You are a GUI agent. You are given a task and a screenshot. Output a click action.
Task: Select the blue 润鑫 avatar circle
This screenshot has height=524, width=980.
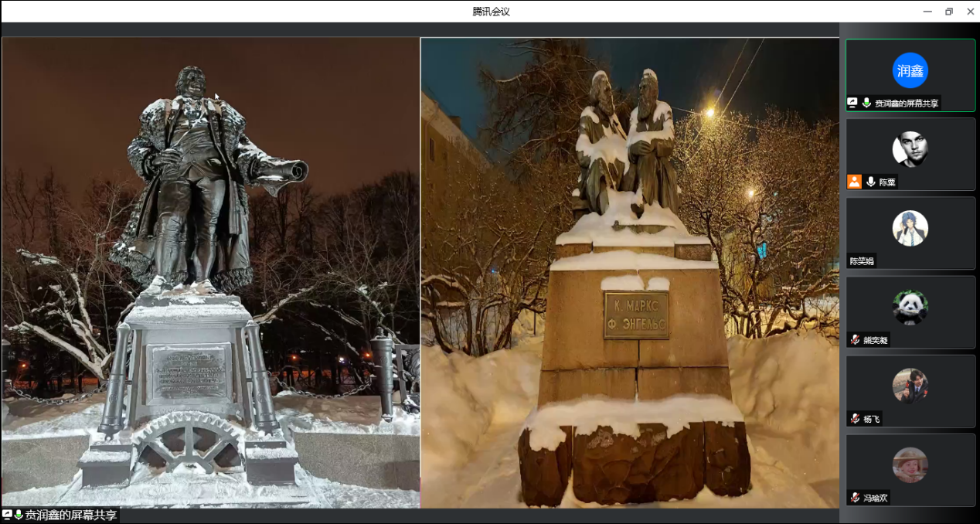click(910, 70)
